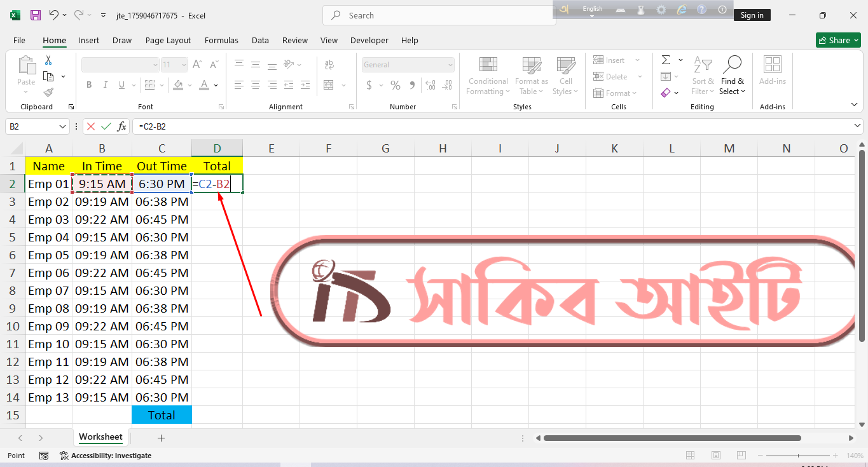Image resolution: width=868 pixels, height=467 pixels.
Task: Select the Format Painter brush icon
Action: (x=48, y=92)
